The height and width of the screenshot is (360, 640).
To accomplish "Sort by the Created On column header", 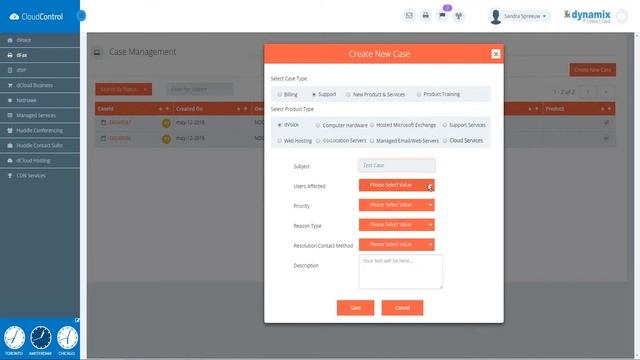I will [189, 109].
